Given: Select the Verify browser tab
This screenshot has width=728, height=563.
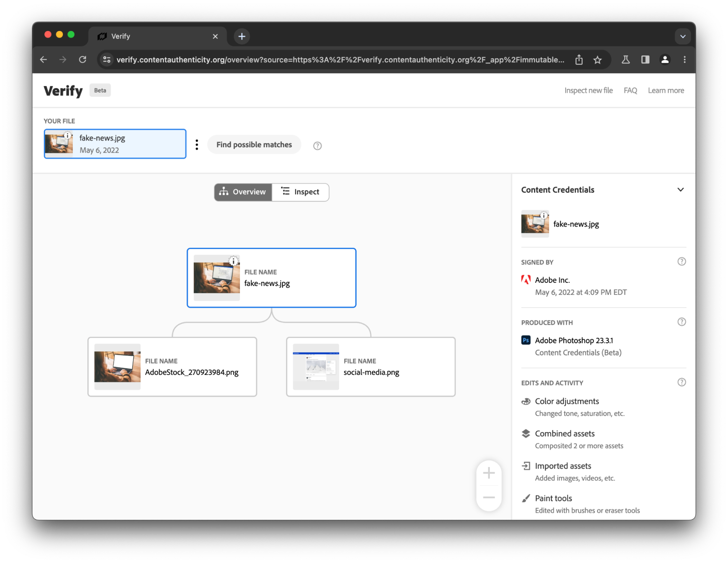Looking at the screenshot, I should pos(157,36).
